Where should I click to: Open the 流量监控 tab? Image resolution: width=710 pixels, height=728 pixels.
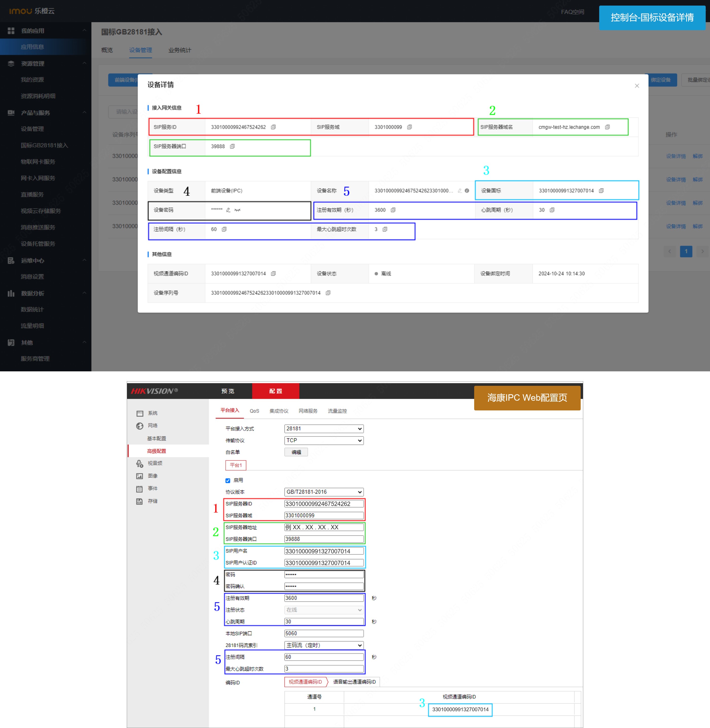[x=337, y=411]
